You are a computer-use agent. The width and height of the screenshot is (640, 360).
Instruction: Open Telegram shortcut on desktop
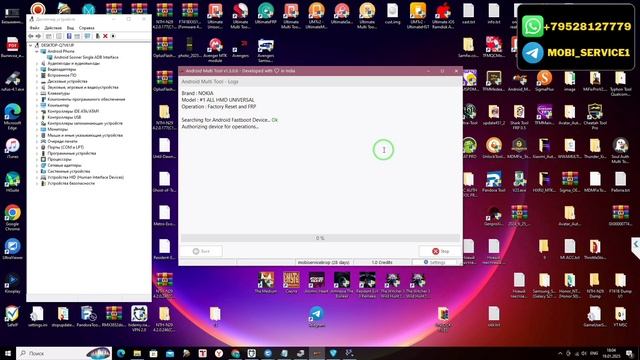[x=316, y=317]
